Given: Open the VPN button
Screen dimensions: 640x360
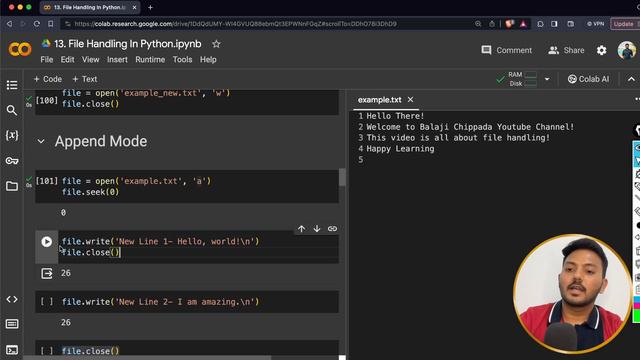Looking at the screenshot, I should [x=595, y=24].
